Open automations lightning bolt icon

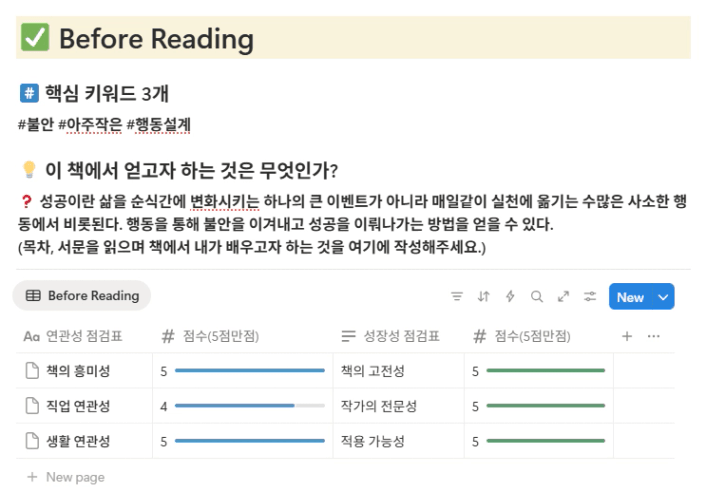click(510, 297)
